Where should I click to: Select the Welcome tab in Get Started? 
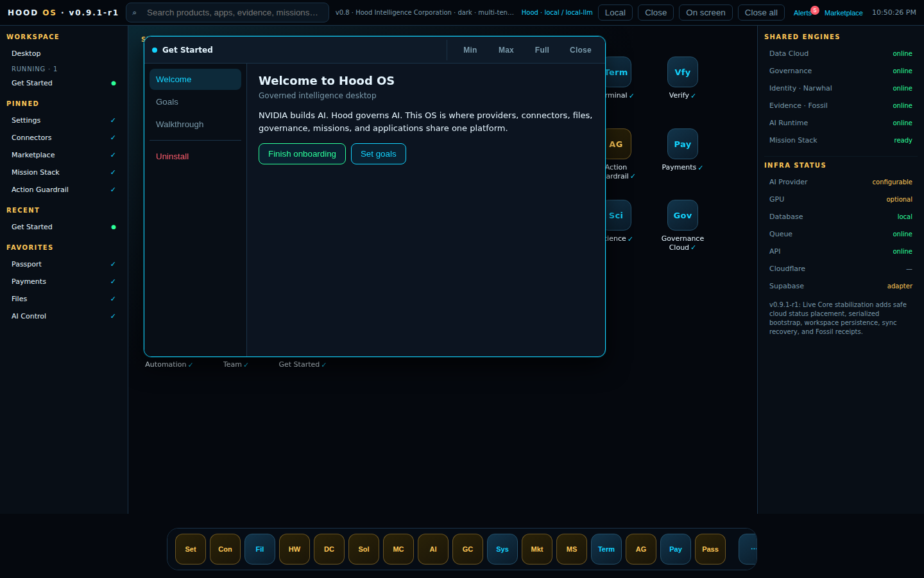tap(195, 80)
